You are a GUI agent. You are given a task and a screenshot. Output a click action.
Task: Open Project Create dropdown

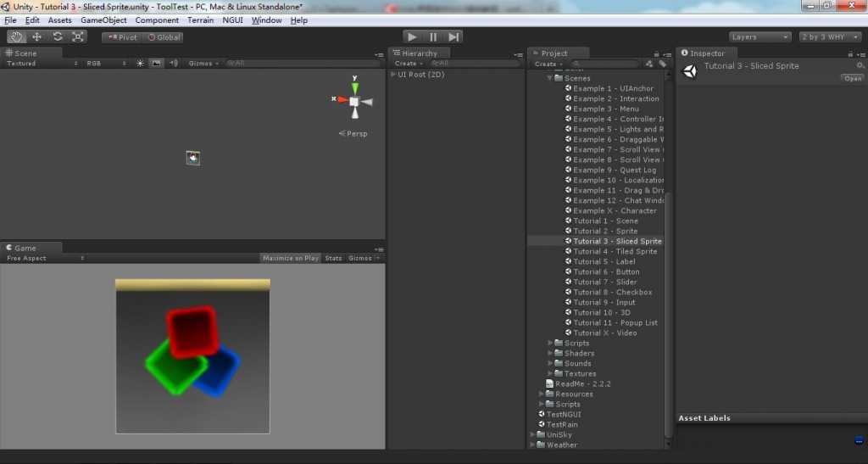(x=548, y=64)
